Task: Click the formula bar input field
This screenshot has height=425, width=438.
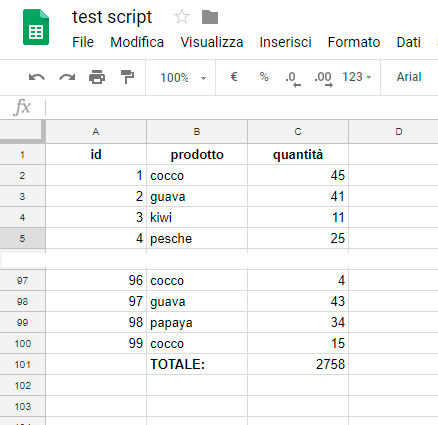Action: point(242,107)
